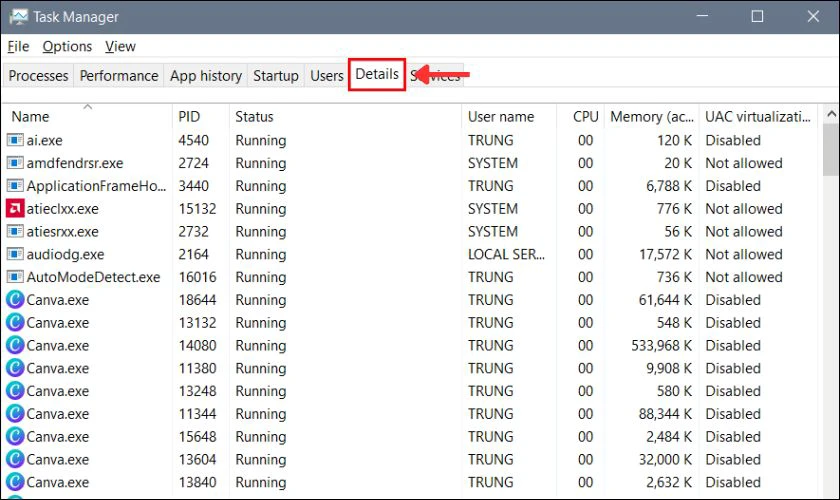The image size is (840, 500).
Task: Click PID value 16016
Action: point(197,277)
